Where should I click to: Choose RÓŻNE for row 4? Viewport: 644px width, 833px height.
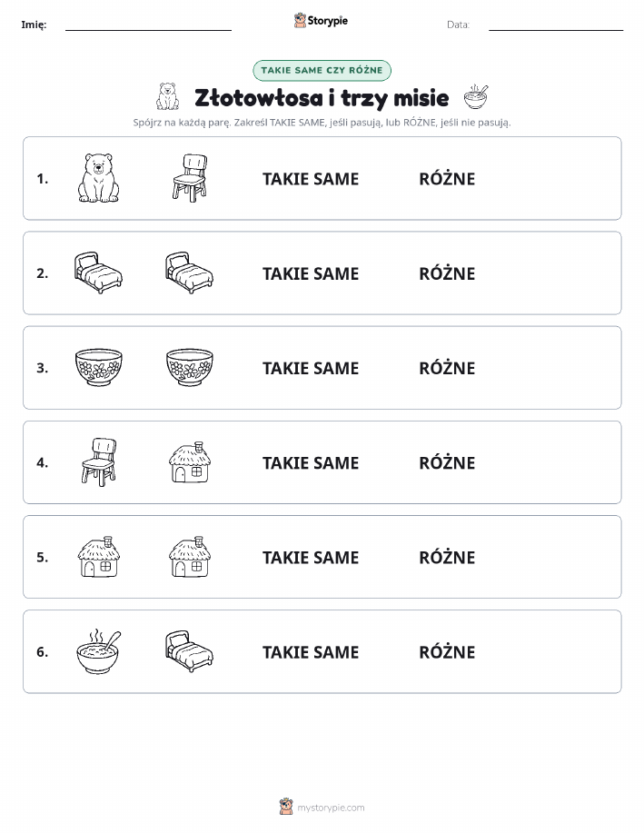(447, 462)
